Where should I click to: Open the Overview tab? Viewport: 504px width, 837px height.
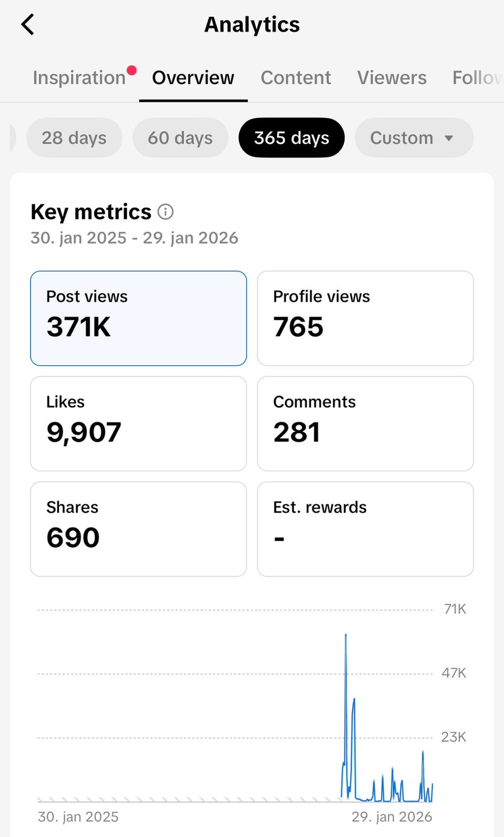(193, 78)
